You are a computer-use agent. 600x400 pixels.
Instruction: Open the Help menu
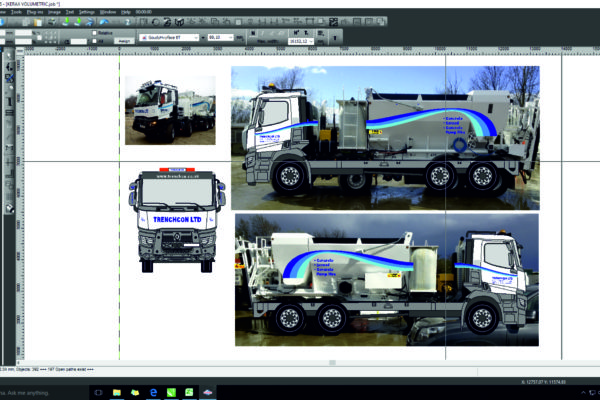tap(126, 12)
